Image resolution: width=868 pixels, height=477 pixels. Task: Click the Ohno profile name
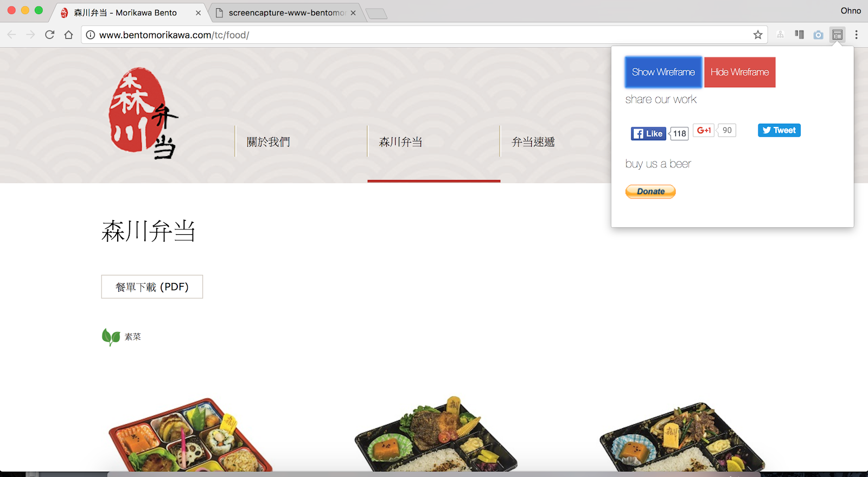click(x=851, y=11)
